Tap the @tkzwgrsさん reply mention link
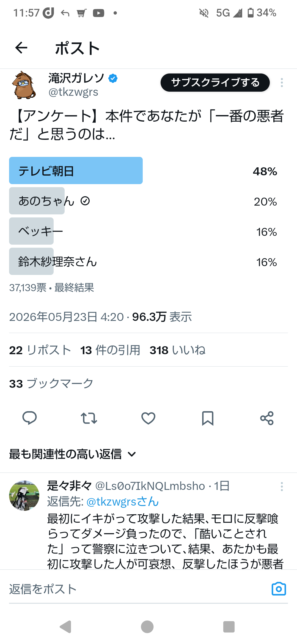The width and height of the screenshot is (297, 644). [123, 501]
